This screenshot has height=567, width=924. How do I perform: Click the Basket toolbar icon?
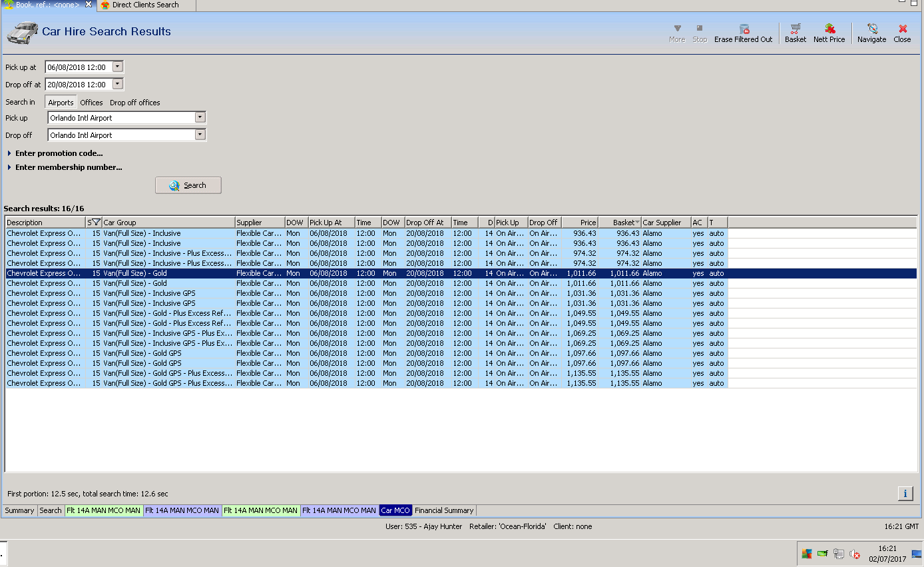[795, 33]
